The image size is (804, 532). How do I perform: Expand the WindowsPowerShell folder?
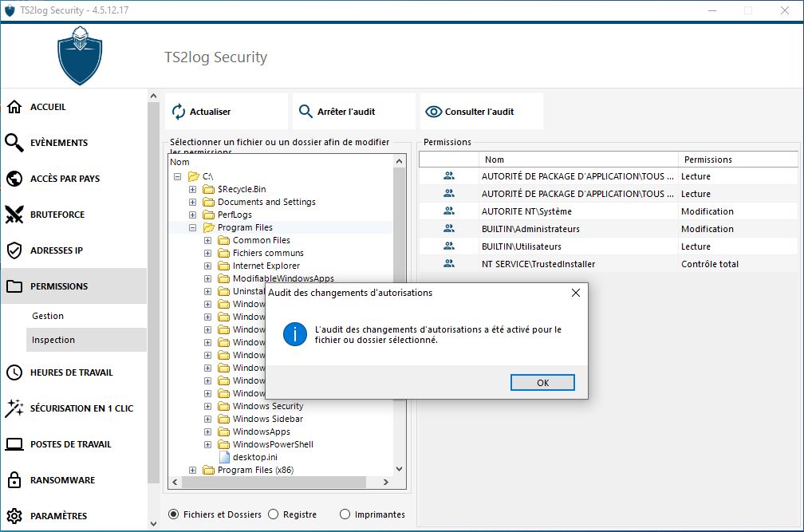207,444
